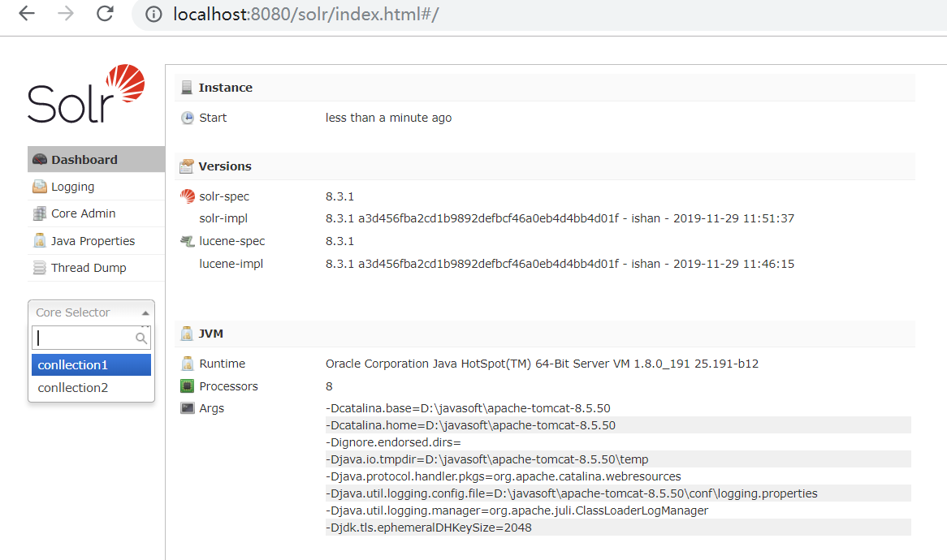Click the Instance section server icon
947x560 pixels.
point(187,88)
